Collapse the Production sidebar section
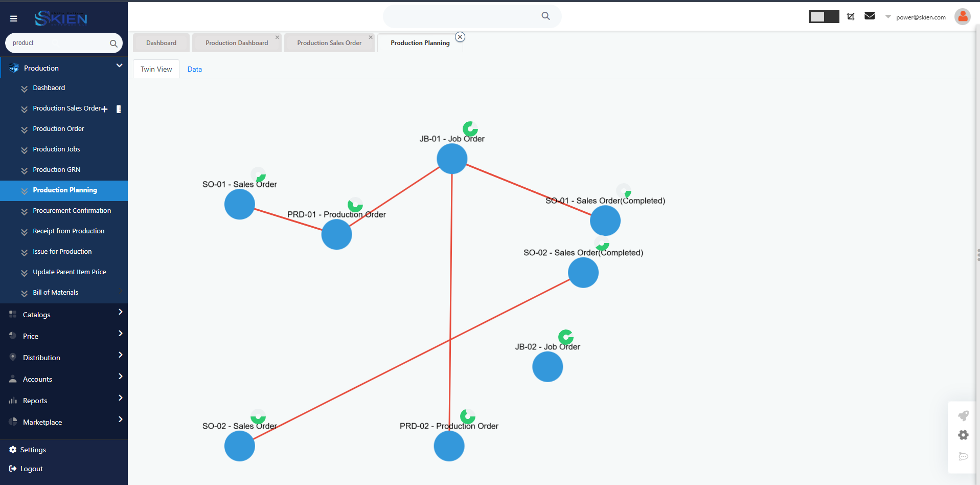 pos(119,66)
